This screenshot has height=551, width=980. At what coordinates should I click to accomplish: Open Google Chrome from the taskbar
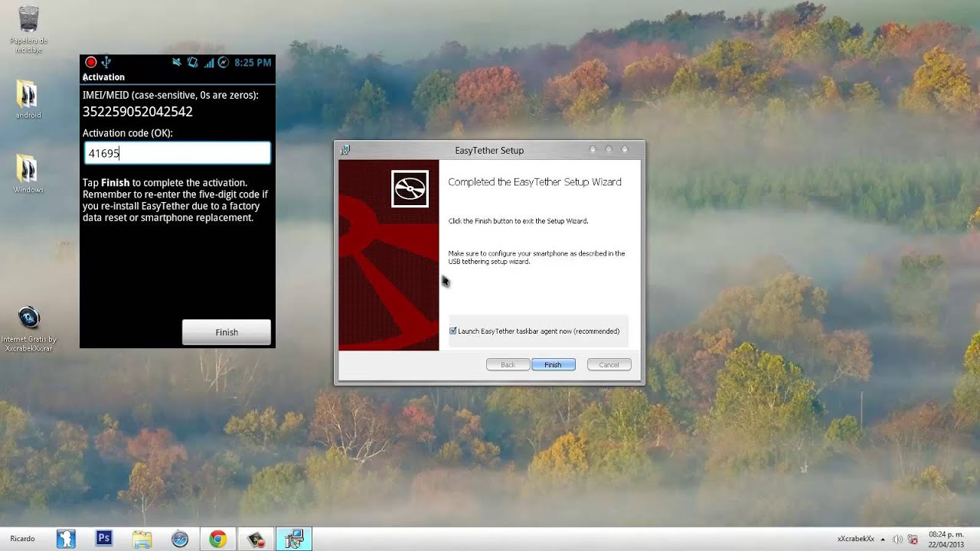tap(218, 539)
